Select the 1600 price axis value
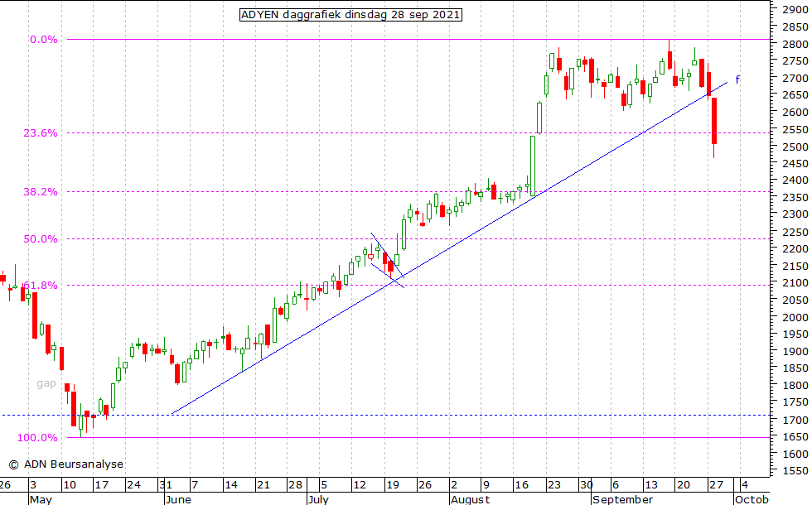This screenshot has height=505, width=812. [x=795, y=454]
